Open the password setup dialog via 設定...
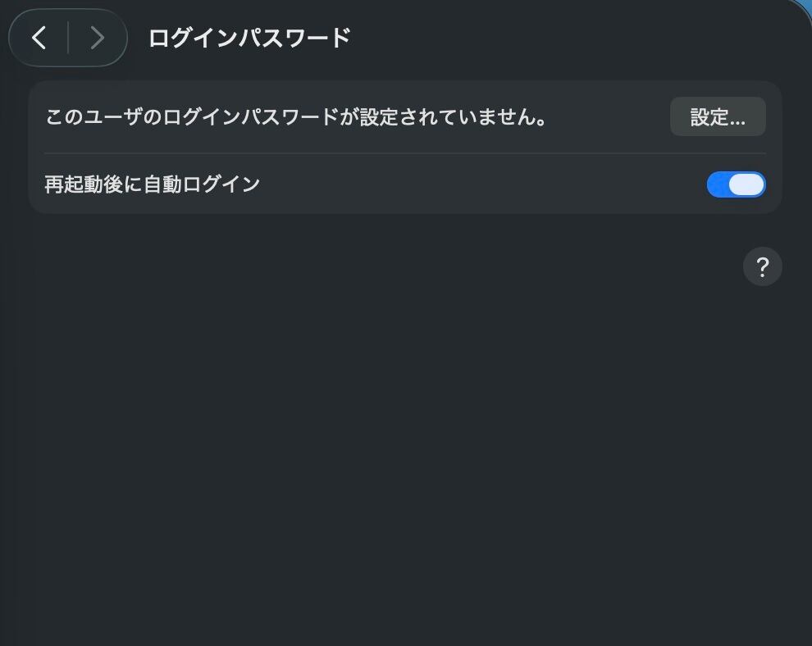 718,116
